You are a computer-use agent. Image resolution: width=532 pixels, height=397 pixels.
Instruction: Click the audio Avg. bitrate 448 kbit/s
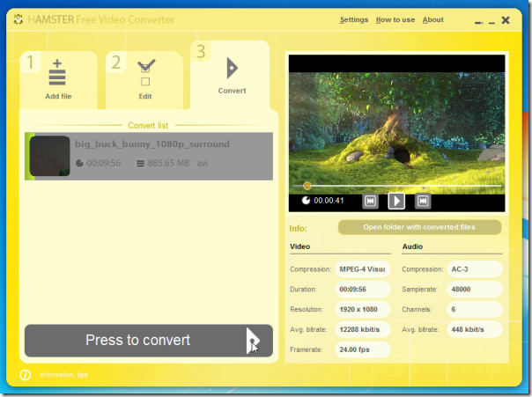point(475,329)
